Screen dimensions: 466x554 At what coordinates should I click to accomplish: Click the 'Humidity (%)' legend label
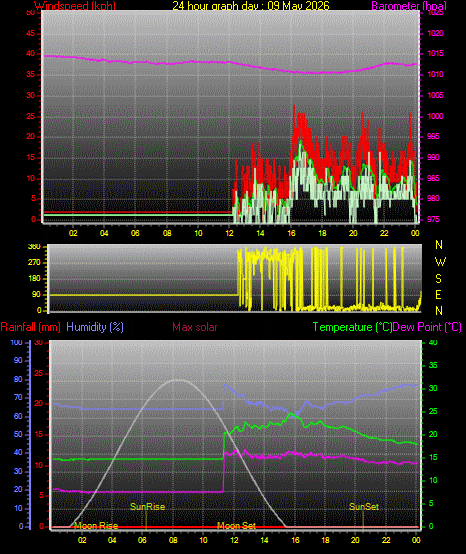pyautogui.click(x=95, y=327)
